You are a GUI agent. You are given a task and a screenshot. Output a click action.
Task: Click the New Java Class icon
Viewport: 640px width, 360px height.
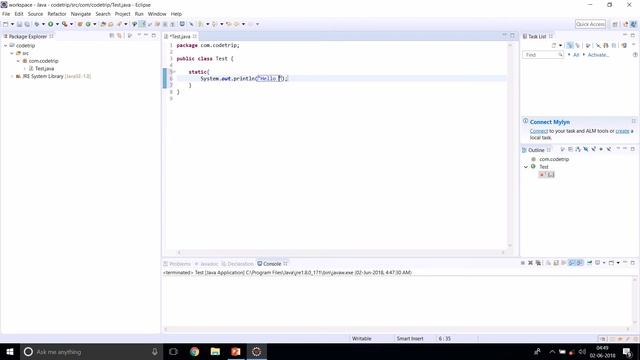[88, 24]
